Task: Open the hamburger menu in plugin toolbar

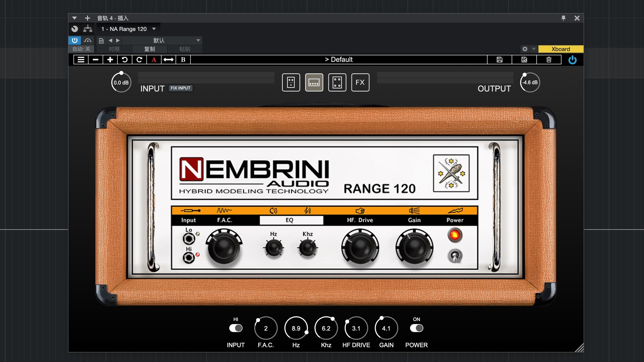Action: [x=81, y=60]
